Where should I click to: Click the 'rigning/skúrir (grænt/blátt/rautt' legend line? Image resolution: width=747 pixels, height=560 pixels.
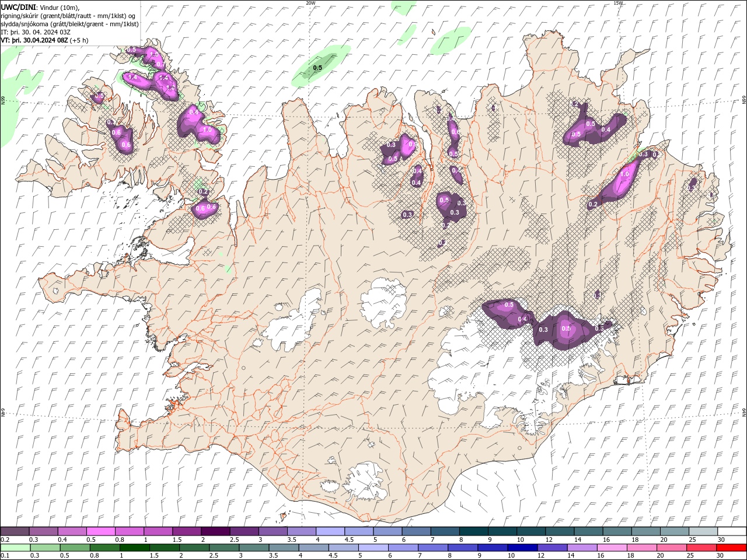pos(68,16)
